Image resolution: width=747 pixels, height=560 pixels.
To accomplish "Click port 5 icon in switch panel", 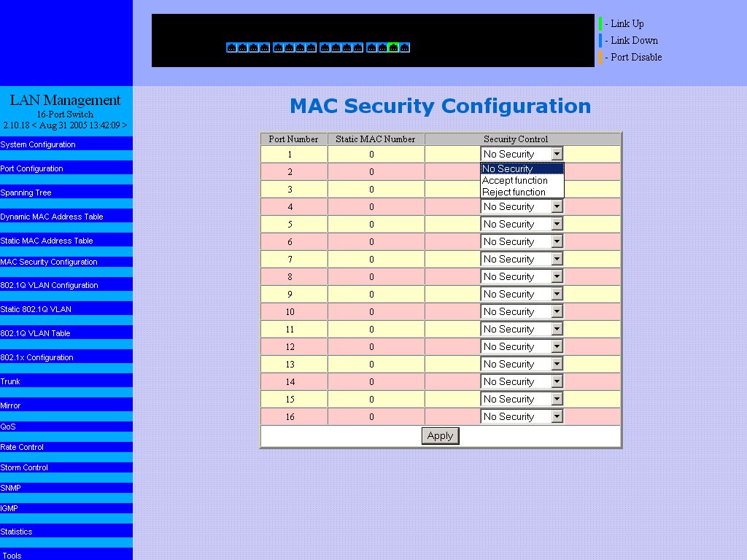I will 278,48.
